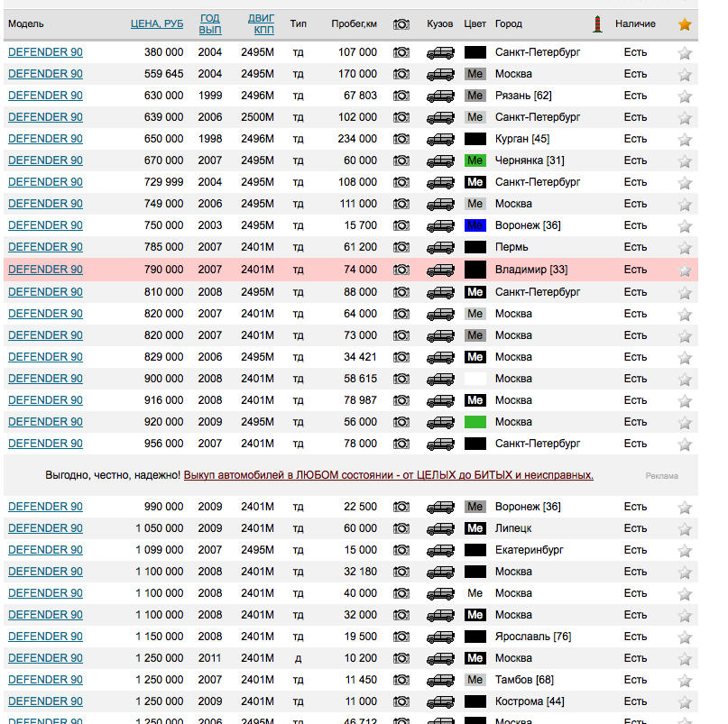Open photos for the 916 000 listing

pyautogui.click(x=401, y=400)
